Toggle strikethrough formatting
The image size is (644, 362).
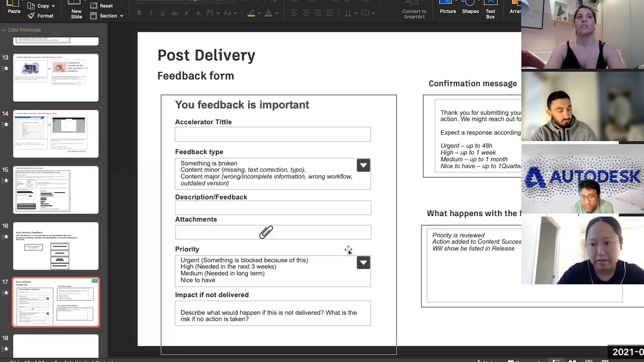click(x=174, y=13)
